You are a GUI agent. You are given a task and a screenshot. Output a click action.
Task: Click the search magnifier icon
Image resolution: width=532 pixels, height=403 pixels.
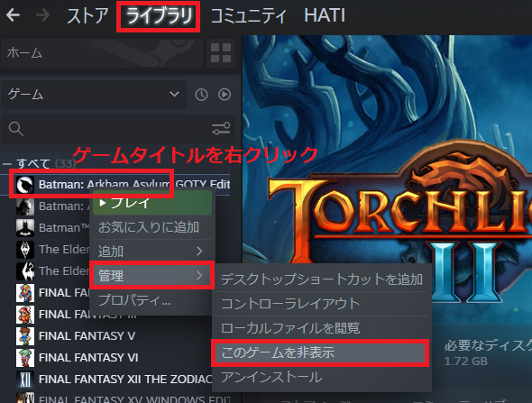point(16,129)
